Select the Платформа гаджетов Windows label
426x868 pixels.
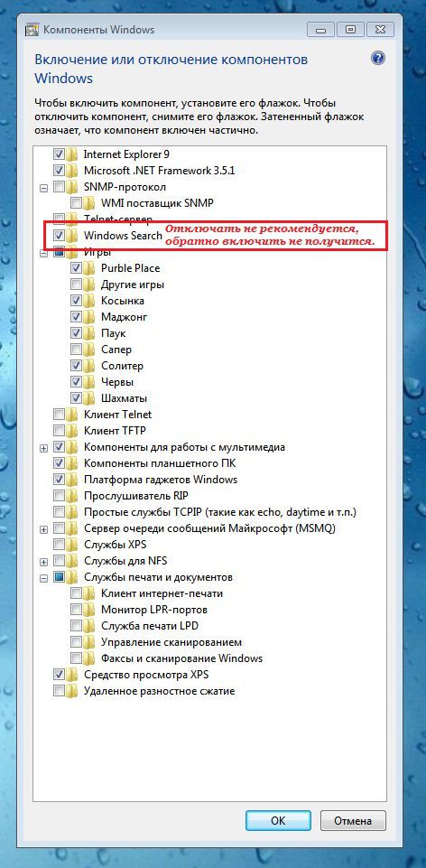[161, 480]
